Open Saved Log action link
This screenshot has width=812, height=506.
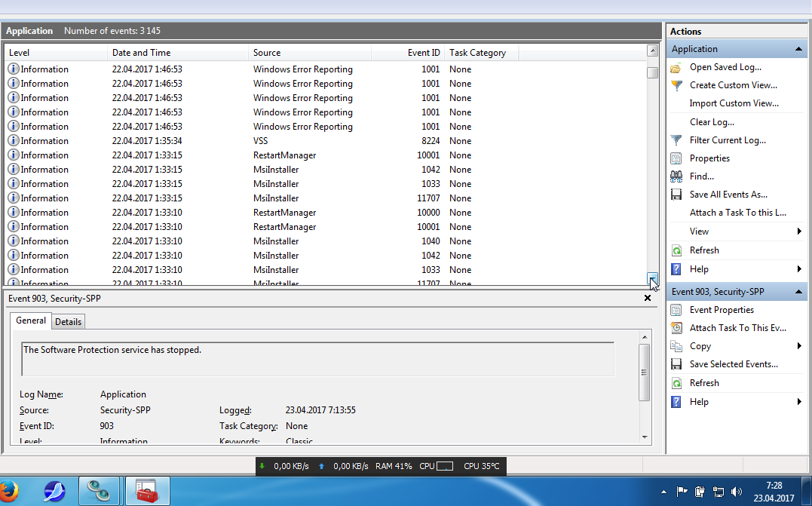tap(725, 67)
